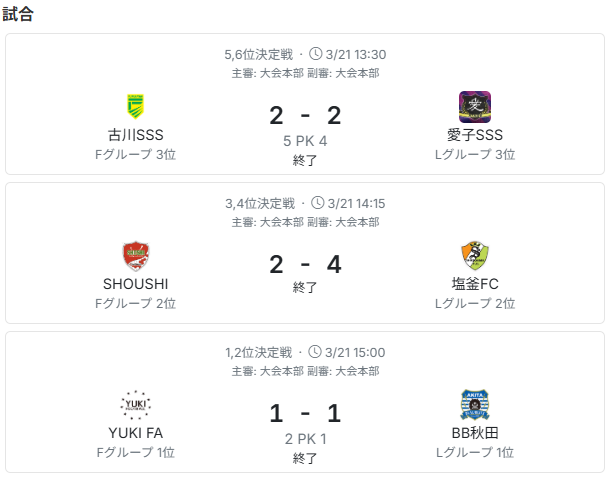Click the YUKI FA team logo
609x477 pixels.
click(x=135, y=405)
